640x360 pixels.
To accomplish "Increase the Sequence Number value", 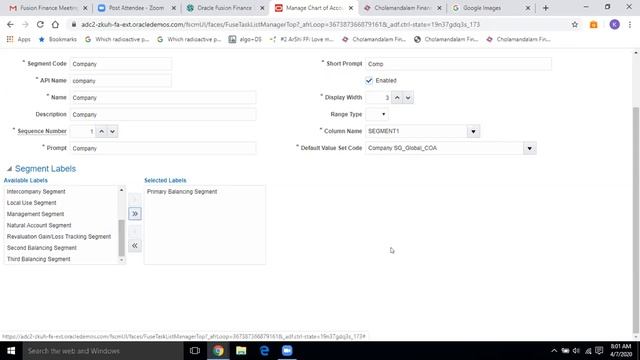I will (101, 131).
